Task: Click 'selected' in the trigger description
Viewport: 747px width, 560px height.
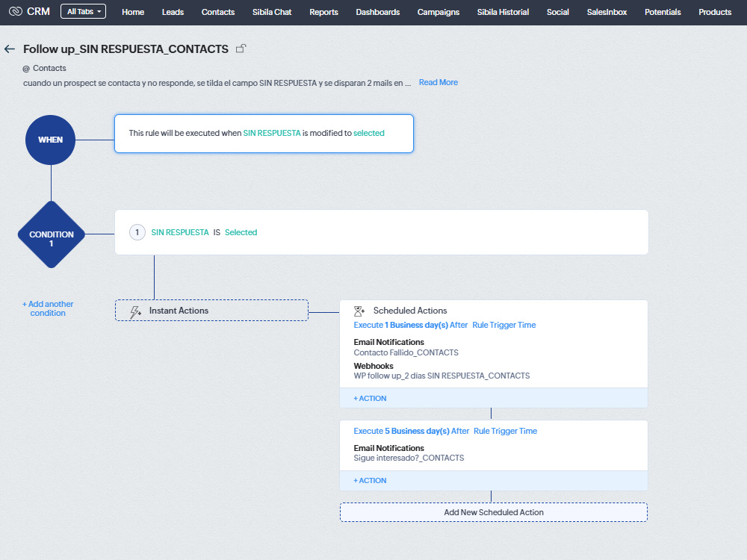Action: click(x=369, y=134)
